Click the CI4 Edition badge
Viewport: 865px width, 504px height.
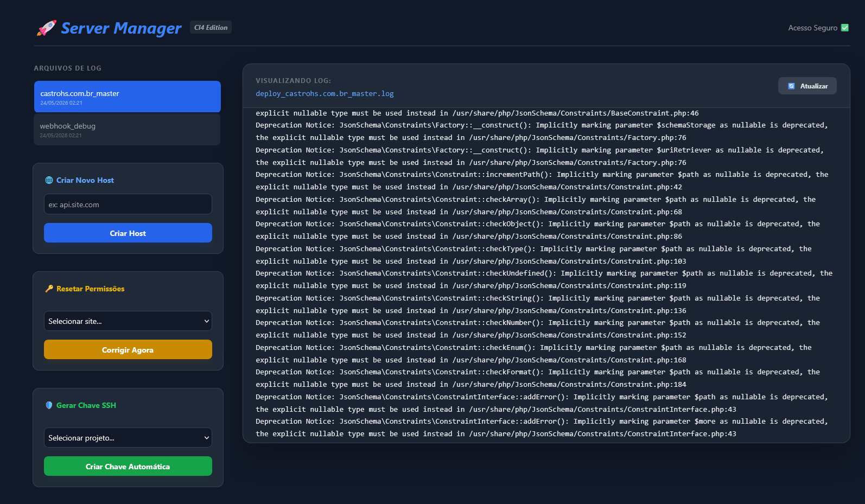pos(211,28)
